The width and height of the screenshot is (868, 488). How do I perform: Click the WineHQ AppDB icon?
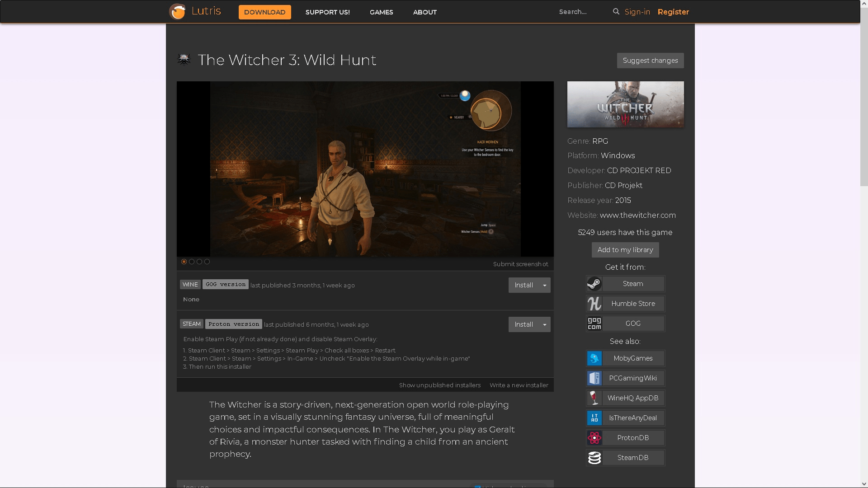tap(594, 398)
